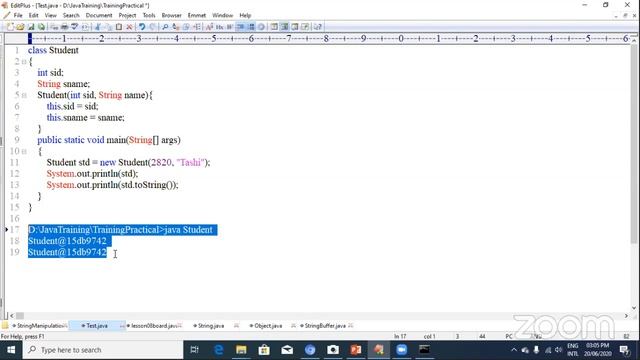Image resolution: width=640 pixels, height=360 pixels.
Task: Open File Explorer from the taskbar
Action: [x=241, y=350]
